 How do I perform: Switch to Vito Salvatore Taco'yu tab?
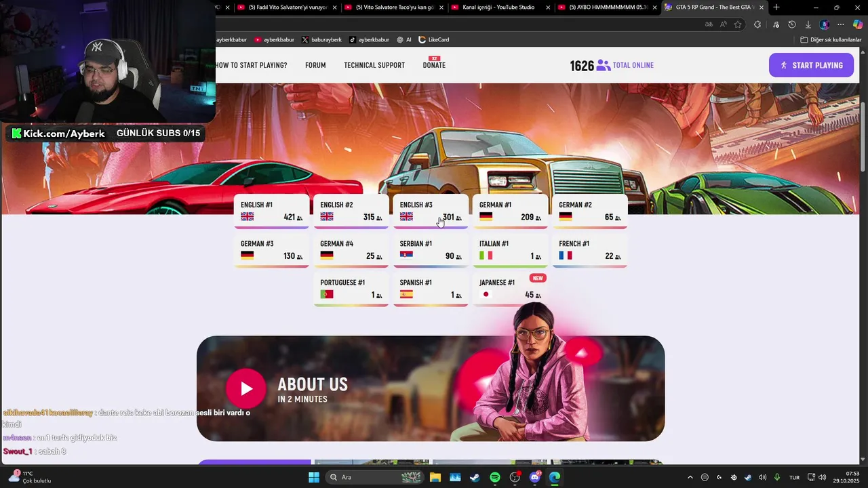click(x=393, y=7)
